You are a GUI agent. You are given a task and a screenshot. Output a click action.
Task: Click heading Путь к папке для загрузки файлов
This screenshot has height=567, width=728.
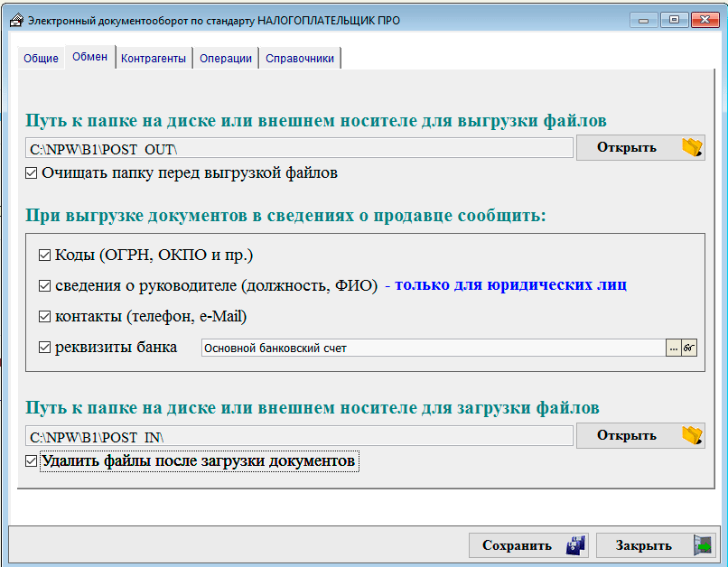[x=312, y=408]
